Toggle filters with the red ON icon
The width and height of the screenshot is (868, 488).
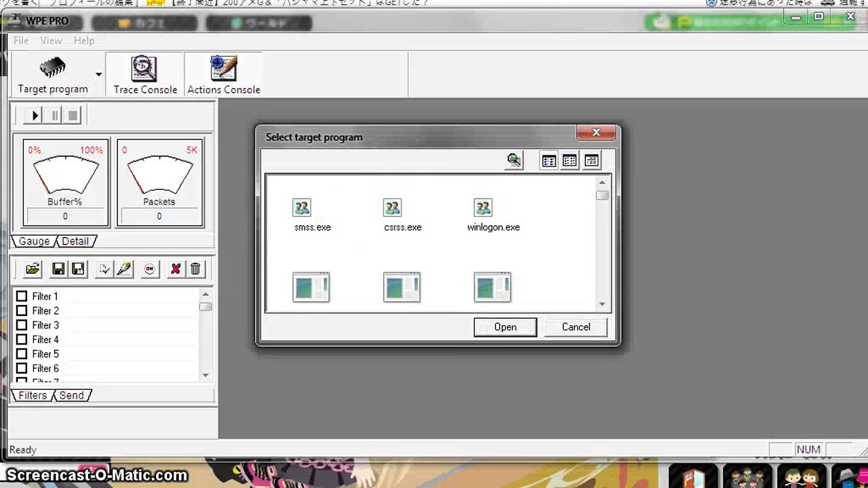(x=149, y=269)
